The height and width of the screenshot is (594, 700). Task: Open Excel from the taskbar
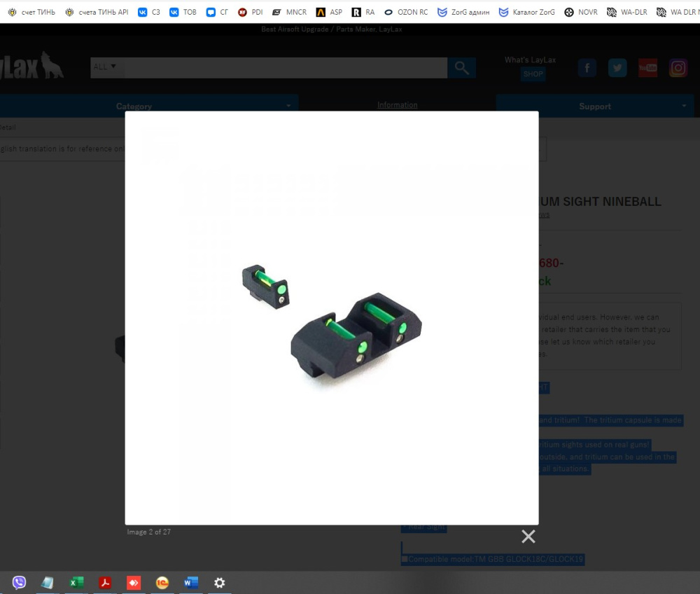76,582
